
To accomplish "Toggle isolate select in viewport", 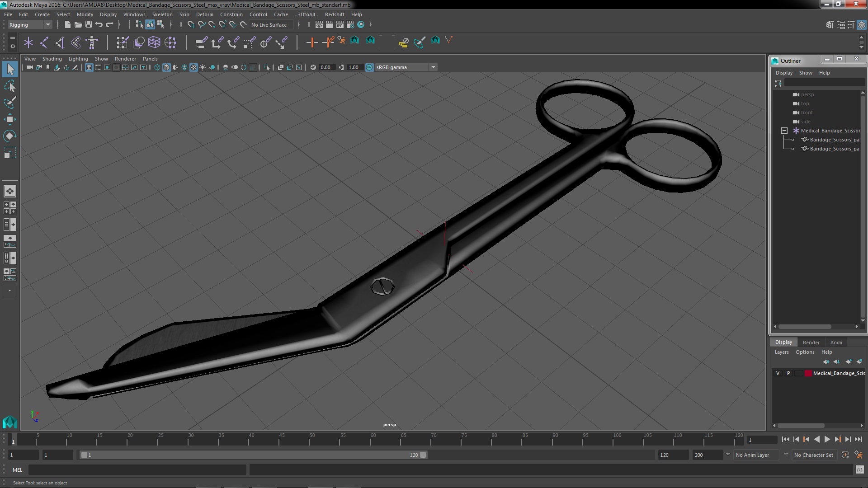I will (267, 67).
